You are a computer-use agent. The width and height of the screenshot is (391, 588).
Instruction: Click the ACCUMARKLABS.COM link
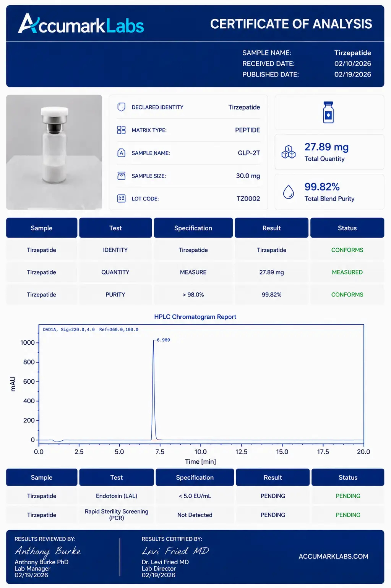(x=333, y=557)
